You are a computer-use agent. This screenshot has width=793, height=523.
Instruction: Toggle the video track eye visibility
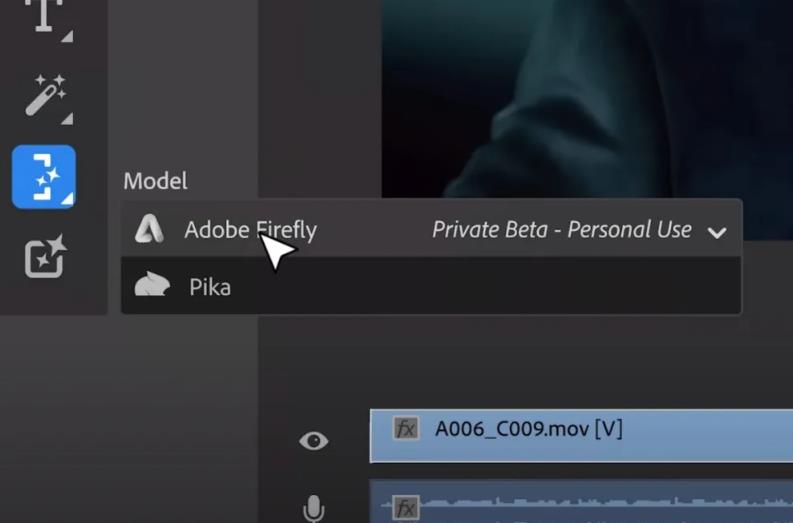(313, 441)
